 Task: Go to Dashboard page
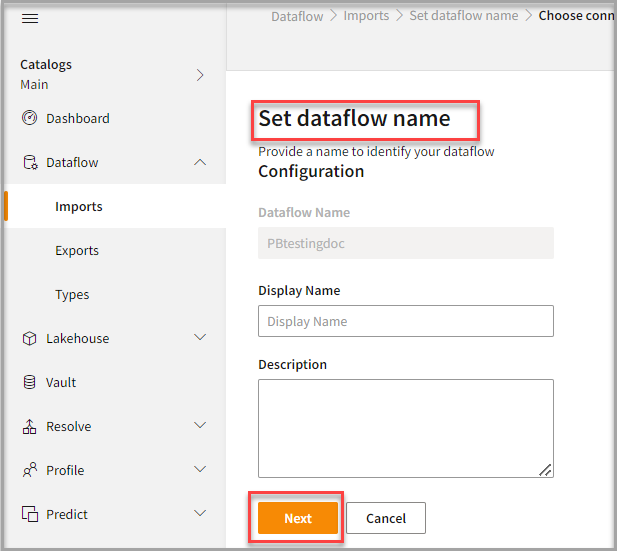click(x=78, y=118)
